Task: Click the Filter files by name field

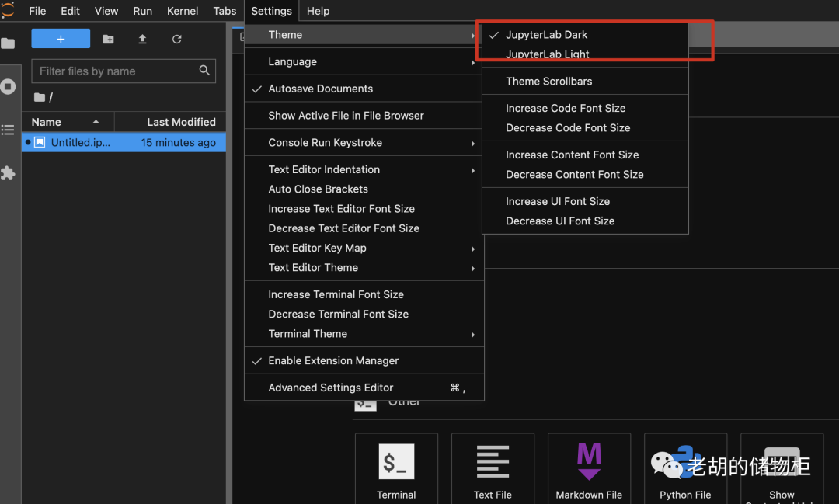Action: coord(124,71)
